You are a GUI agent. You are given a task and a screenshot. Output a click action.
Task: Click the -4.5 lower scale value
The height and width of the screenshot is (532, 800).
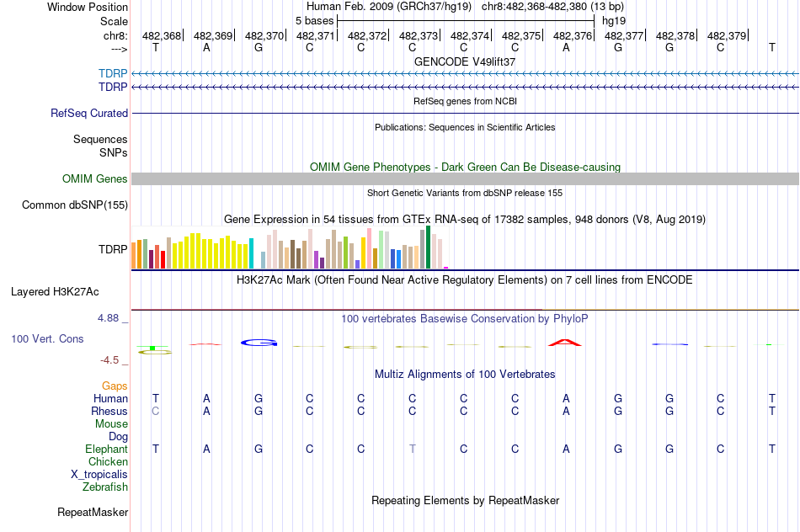click(109, 360)
